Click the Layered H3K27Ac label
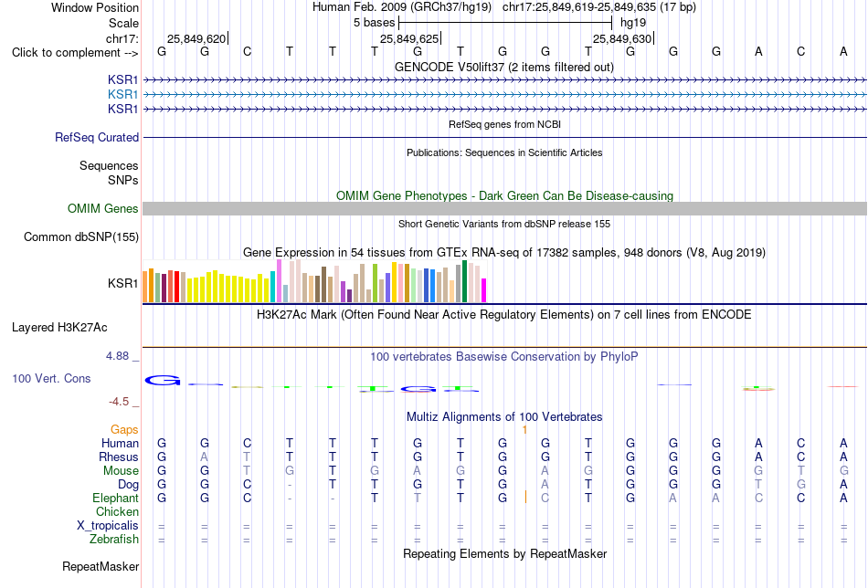This screenshot has width=868, height=588. pyautogui.click(x=59, y=328)
